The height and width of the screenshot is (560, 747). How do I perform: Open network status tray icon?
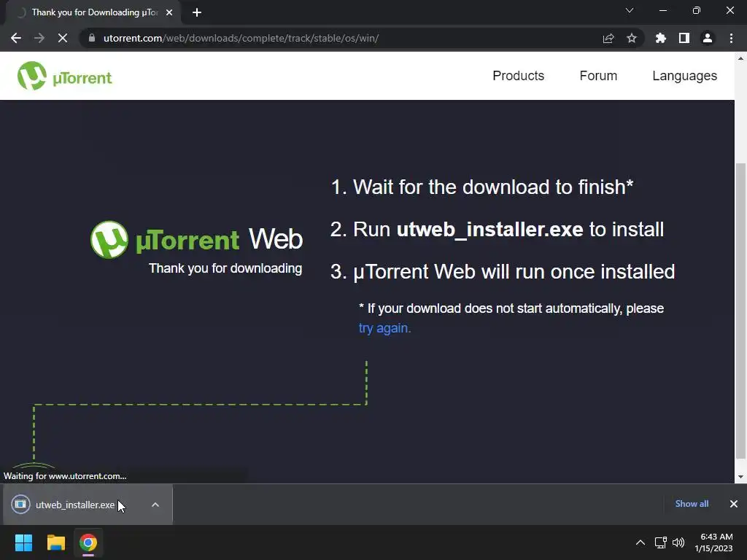(660, 542)
